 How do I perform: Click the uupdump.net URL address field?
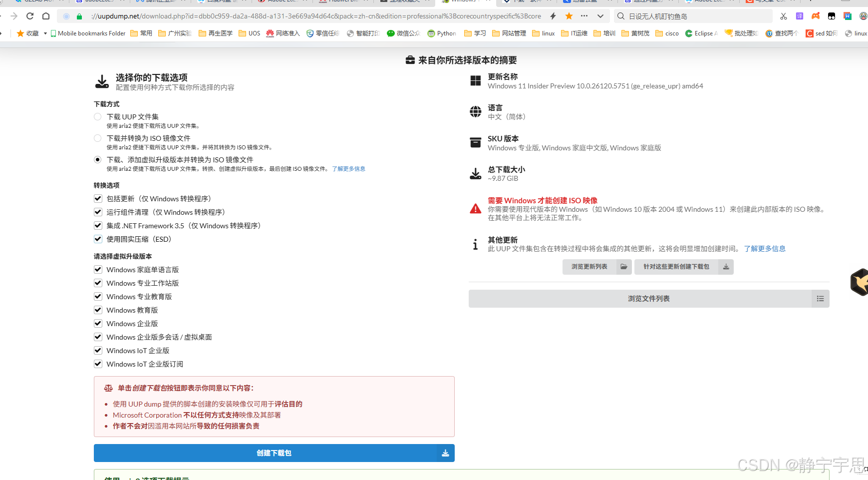pyautogui.click(x=316, y=16)
